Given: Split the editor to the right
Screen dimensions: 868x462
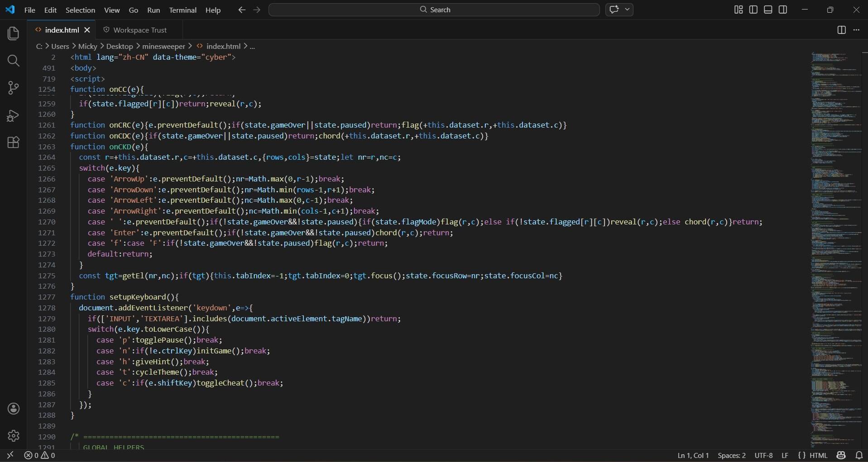Looking at the screenshot, I should (x=841, y=30).
